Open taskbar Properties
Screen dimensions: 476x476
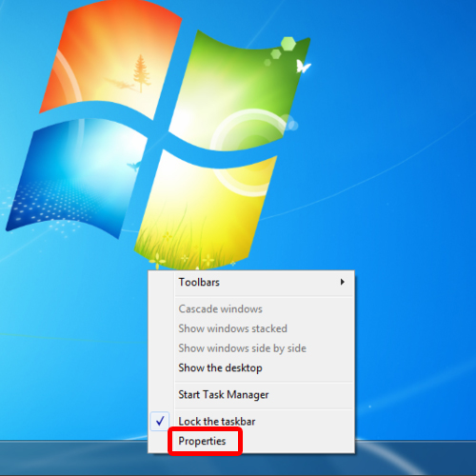(251, 441)
